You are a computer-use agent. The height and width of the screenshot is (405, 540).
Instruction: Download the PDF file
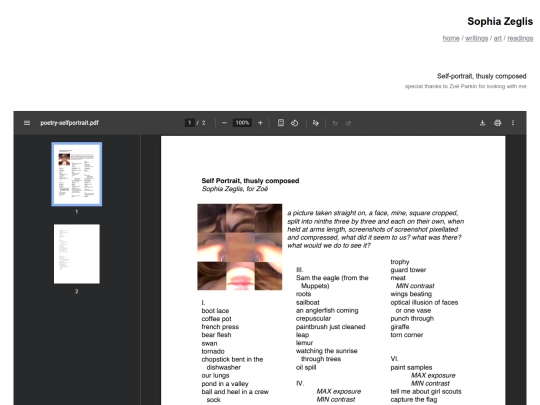pyautogui.click(x=482, y=123)
